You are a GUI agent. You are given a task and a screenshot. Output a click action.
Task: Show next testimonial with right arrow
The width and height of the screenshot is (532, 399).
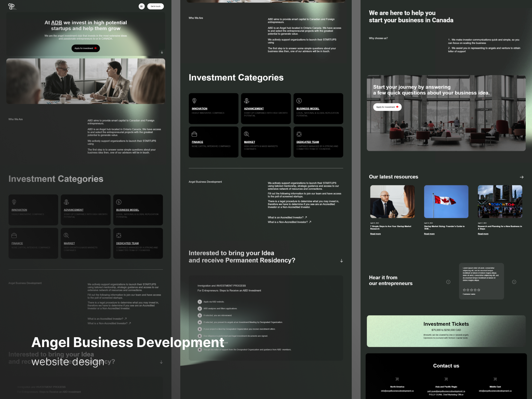(x=514, y=282)
